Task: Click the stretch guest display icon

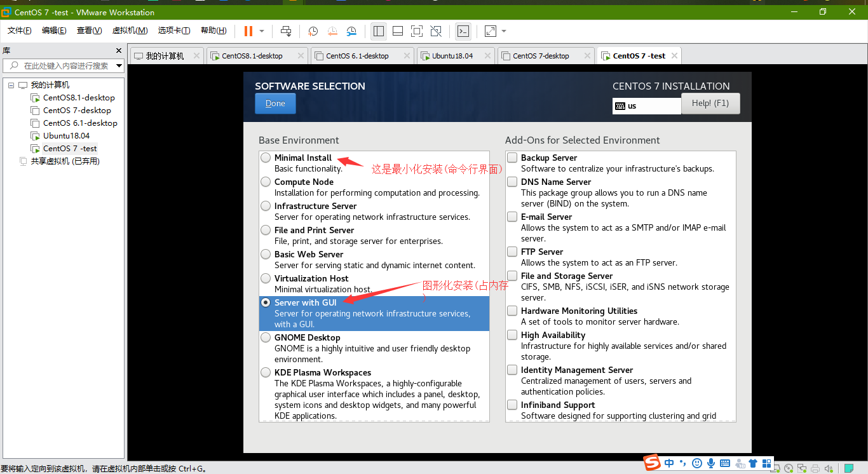Action: pyautogui.click(x=491, y=30)
